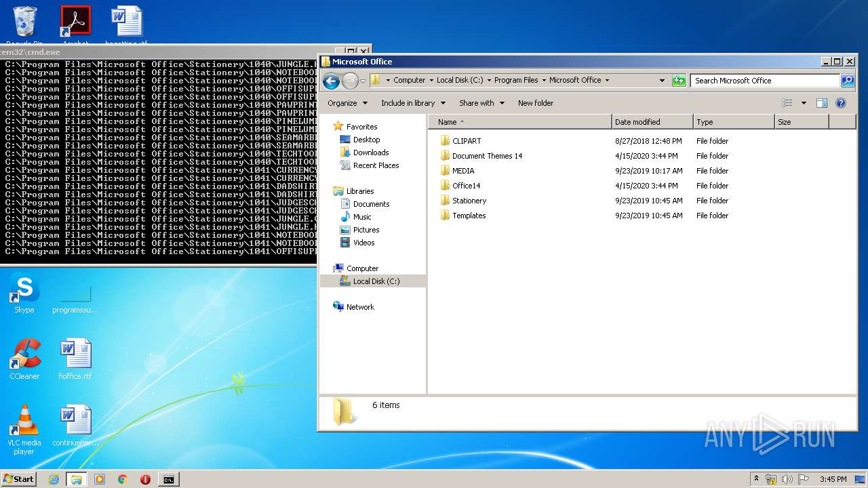Select Local Disk (C:) in the navigation pane
The image size is (868, 488).
376,281
